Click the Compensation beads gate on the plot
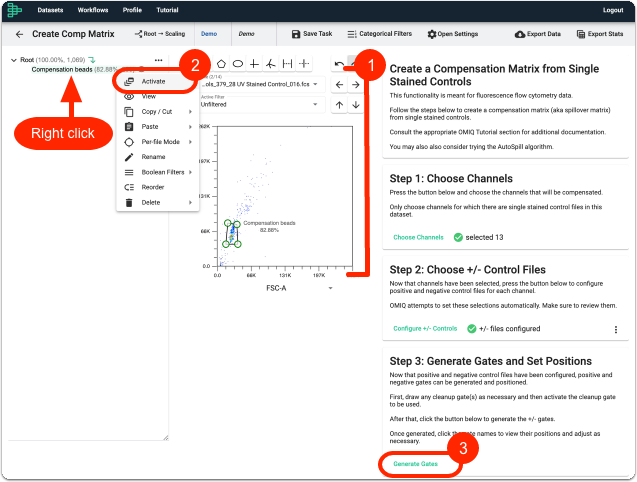The width and height of the screenshot is (637, 482). coord(232,234)
